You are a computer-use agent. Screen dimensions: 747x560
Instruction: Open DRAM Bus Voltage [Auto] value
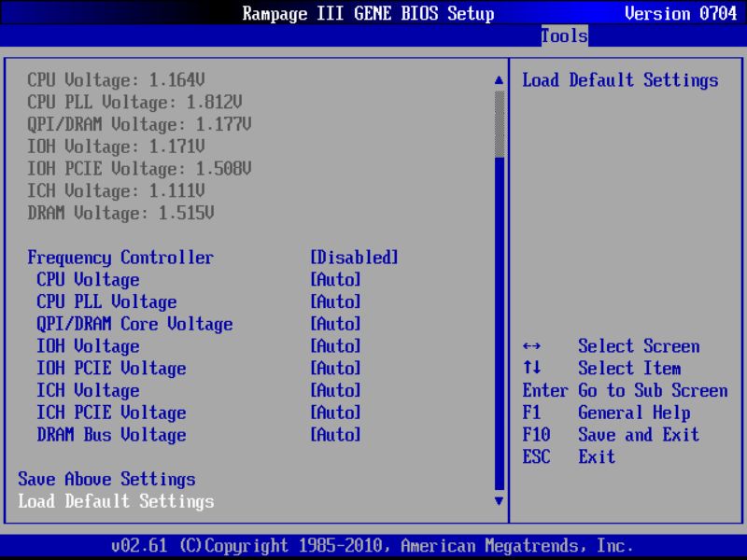(x=335, y=435)
